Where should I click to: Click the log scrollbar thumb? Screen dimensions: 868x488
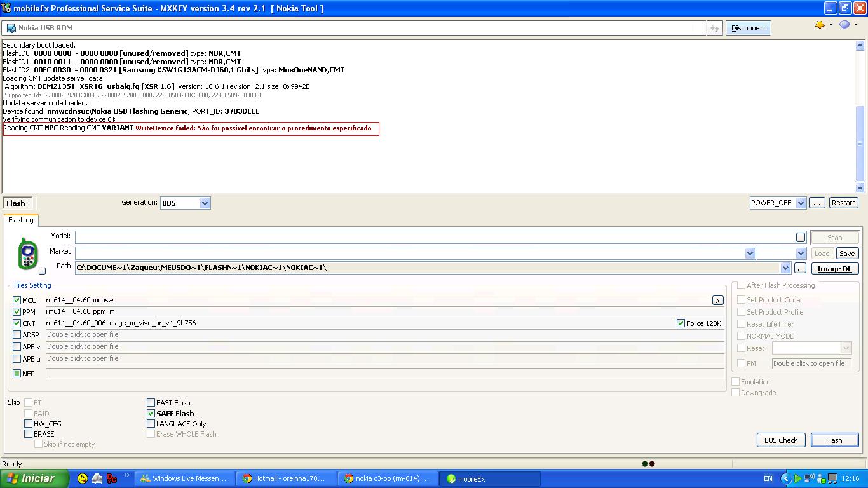(860, 144)
